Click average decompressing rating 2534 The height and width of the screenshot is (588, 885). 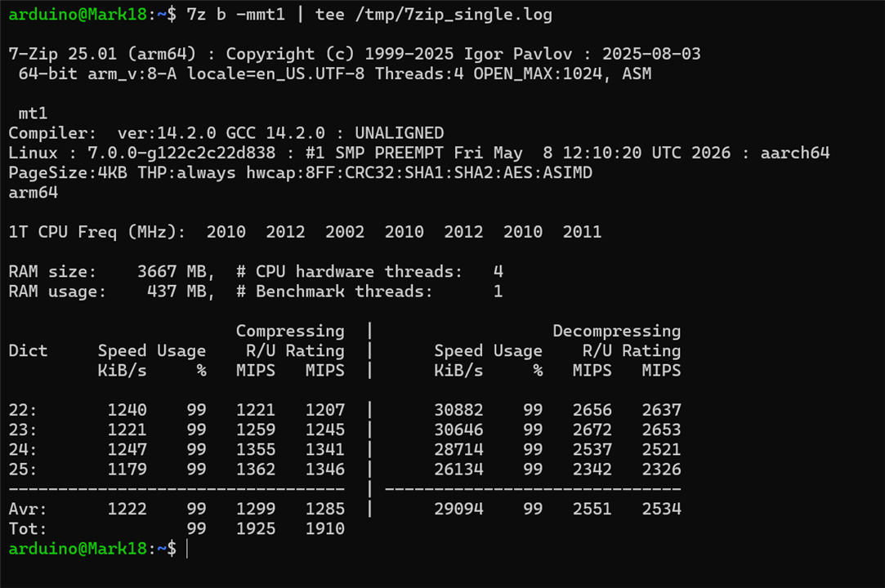click(x=661, y=509)
